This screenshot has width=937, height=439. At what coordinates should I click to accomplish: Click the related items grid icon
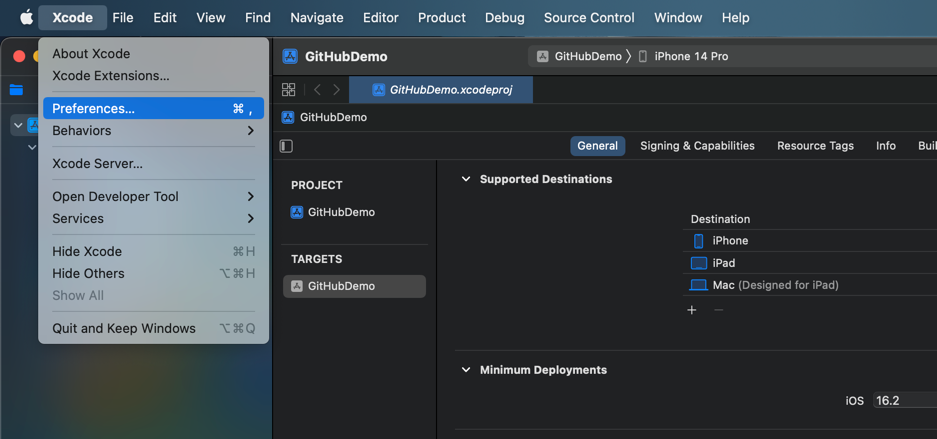click(x=288, y=89)
